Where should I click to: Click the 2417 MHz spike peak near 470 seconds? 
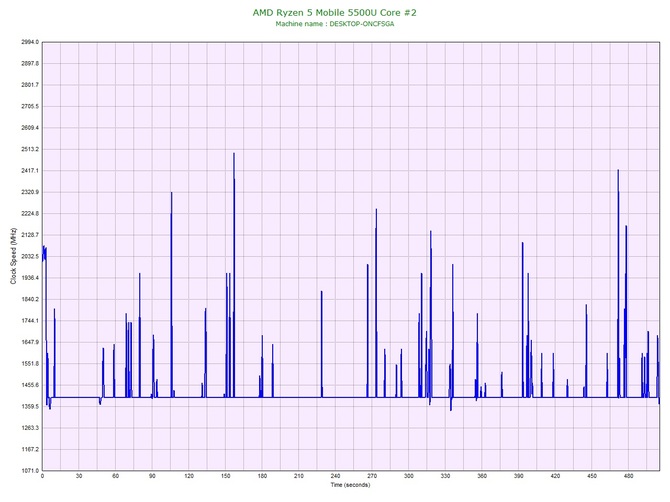618,170
